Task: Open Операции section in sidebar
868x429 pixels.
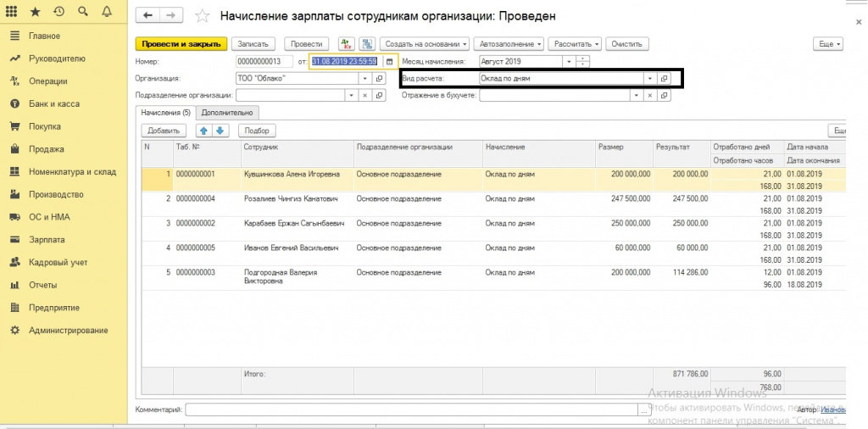Action: click(48, 81)
